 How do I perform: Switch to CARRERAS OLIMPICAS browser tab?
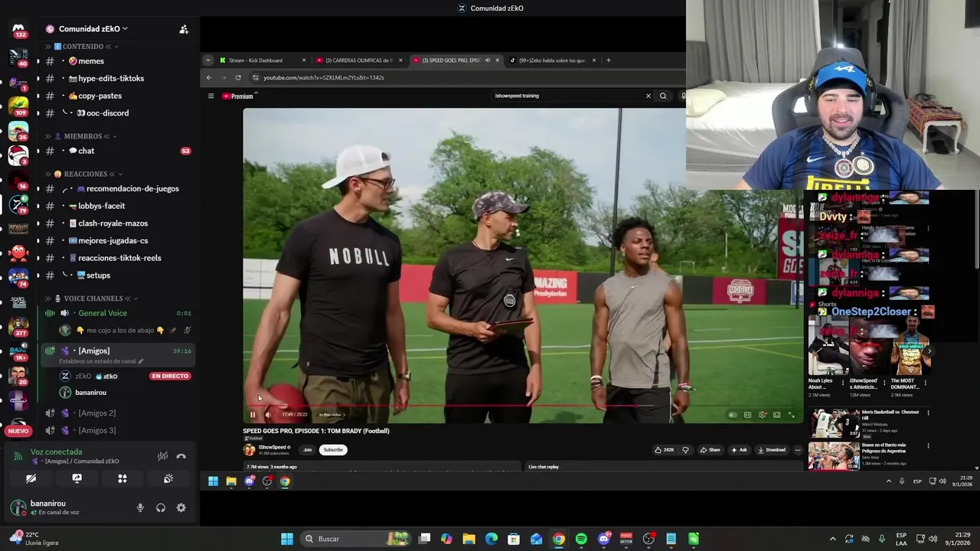[358, 60]
